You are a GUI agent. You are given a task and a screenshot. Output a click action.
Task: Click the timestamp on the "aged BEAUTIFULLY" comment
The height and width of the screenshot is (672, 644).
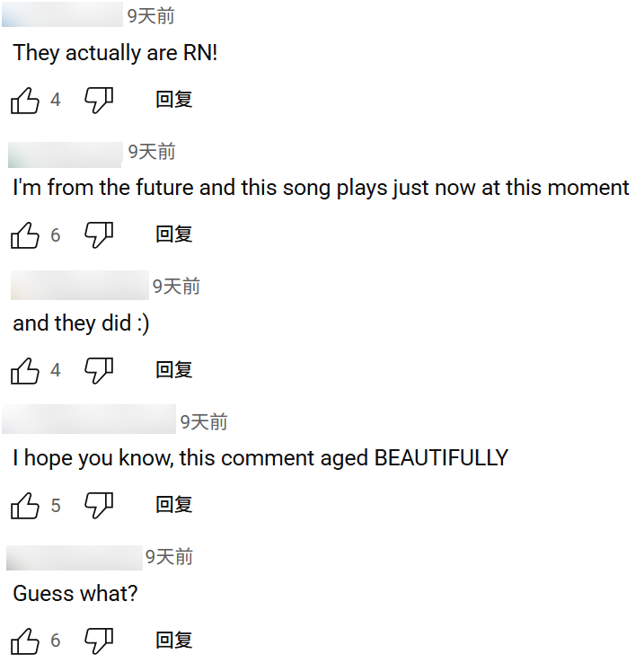(x=204, y=421)
